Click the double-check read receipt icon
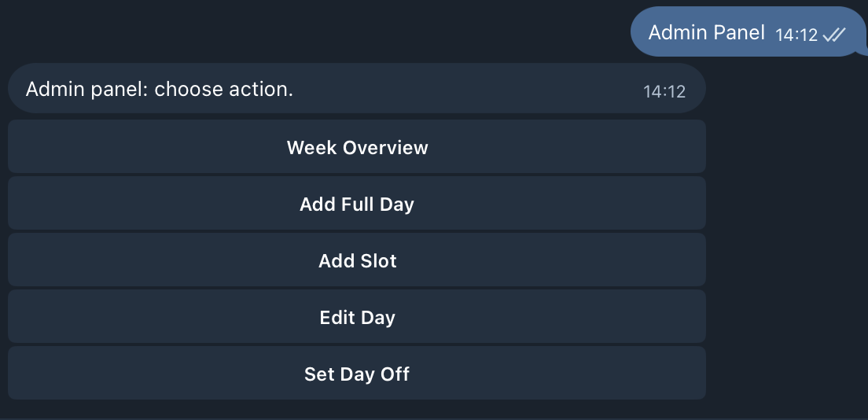This screenshot has height=420, width=868. [x=834, y=35]
